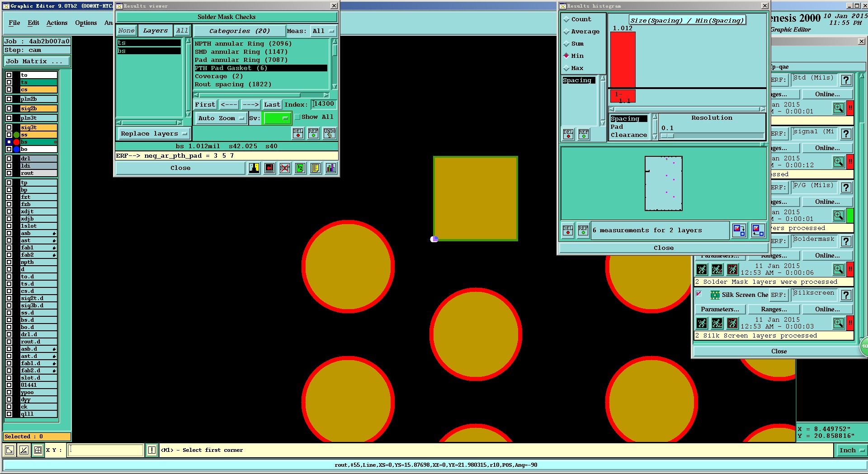Click the First result button
This screenshot has height=474, width=868.
pos(205,105)
